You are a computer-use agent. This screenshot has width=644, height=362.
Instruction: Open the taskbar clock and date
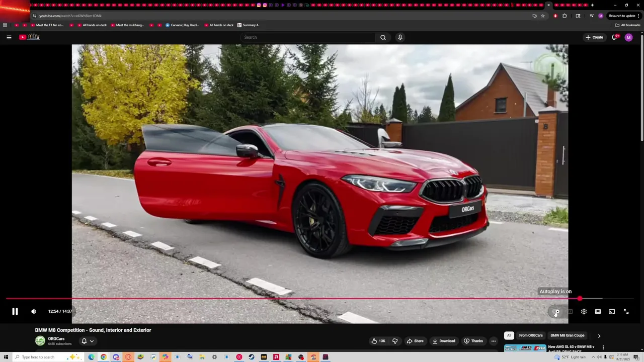tap(622, 357)
